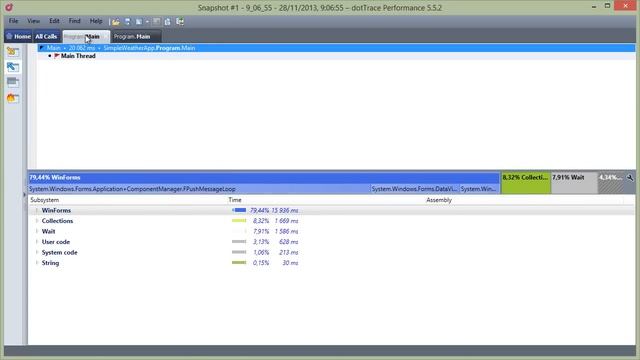Expand the String subsystem row
Screen dimensions: 640x360
(37, 263)
